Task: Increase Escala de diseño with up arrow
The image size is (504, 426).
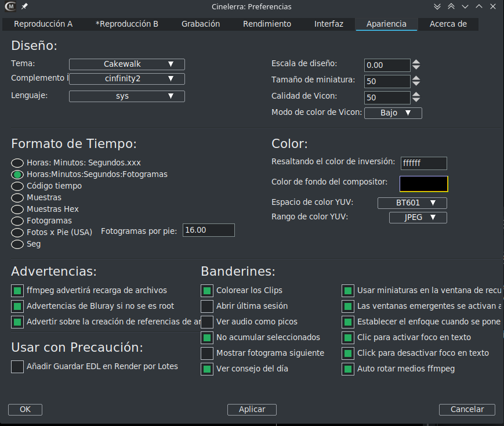Action: pos(416,62)
